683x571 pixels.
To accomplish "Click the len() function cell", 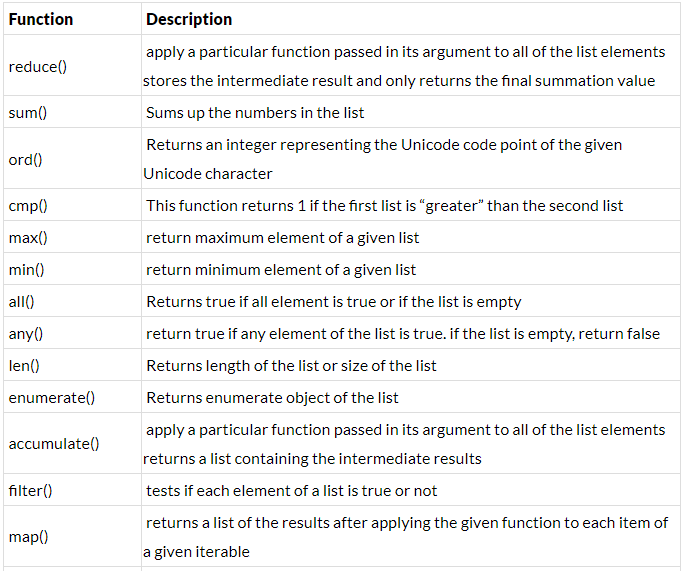I will tap(72, 365).
